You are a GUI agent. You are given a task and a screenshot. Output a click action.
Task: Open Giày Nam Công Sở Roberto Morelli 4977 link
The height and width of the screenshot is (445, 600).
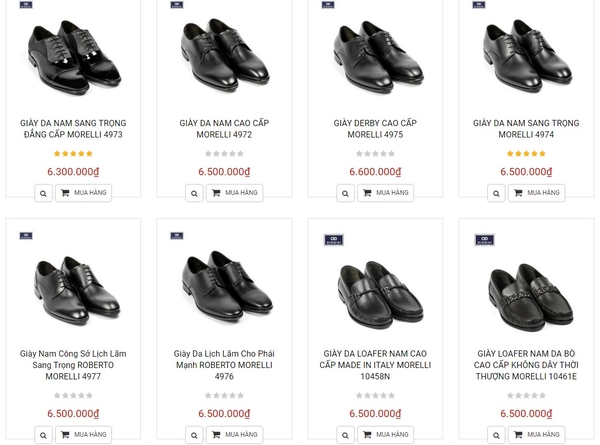(73, 365)
